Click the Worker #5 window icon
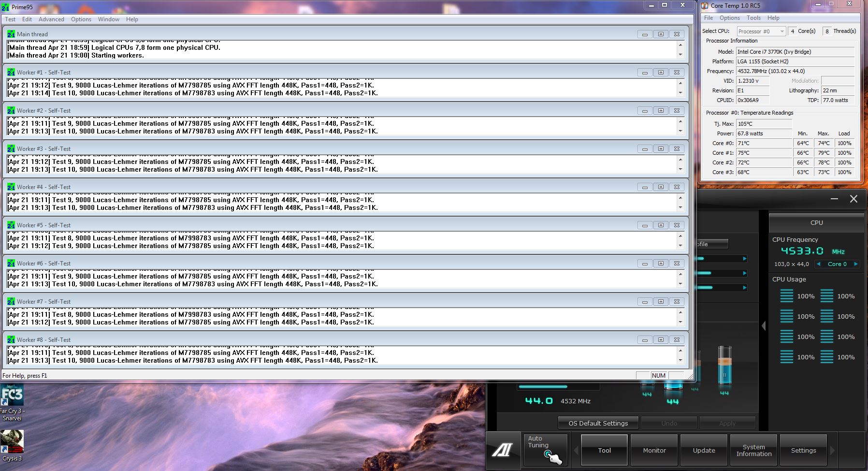 [x=11, y=225]
